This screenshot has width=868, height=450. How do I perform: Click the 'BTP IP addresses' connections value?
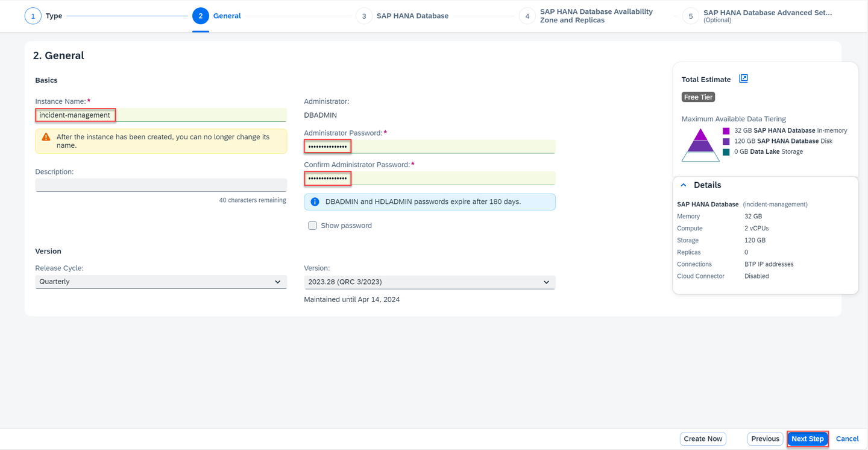(769, 264)
